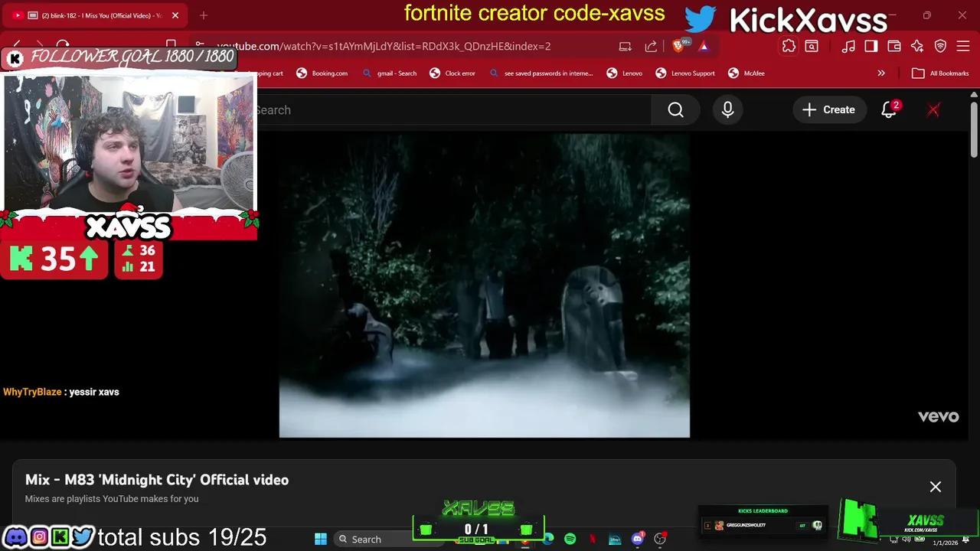
Task: Open the McAfee bookmark
Action: tap(746, 73)
